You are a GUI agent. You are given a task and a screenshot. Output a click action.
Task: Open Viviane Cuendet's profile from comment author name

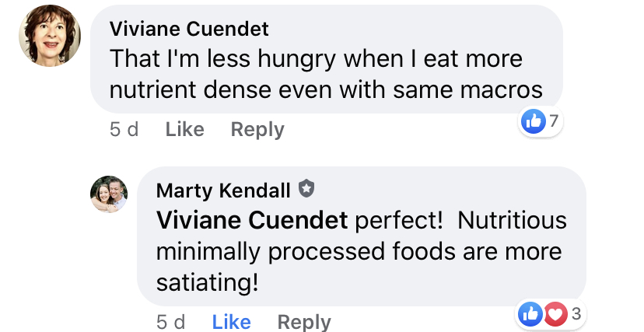(x=189, y=30)
